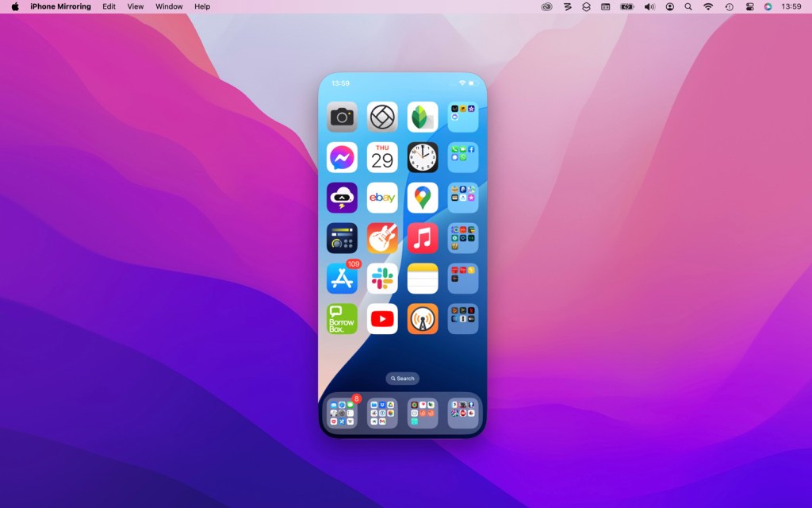This screenshot has height=508, width=812.
Task: Open the fourth dock folder
Action: [x=463, y=413]
